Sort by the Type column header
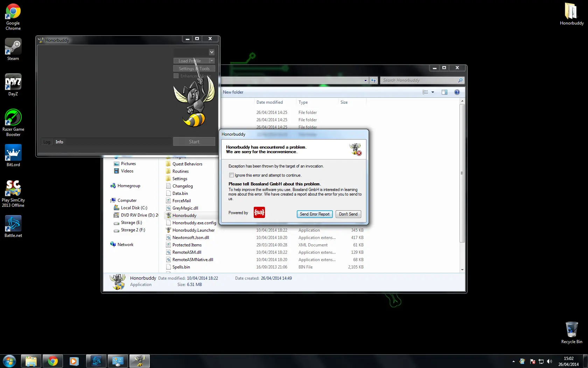This screenshot has height=368, width=588. tap(317, 102)
